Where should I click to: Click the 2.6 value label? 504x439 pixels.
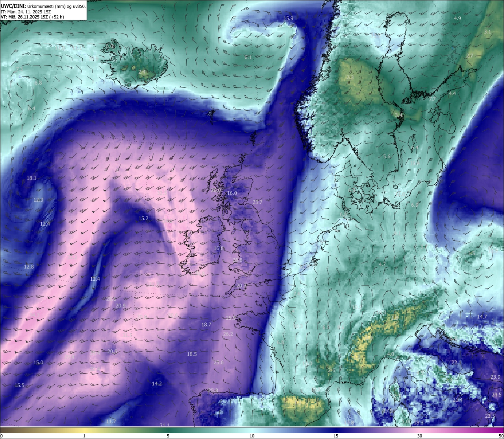pyautogui.click(x=332, y=370)
